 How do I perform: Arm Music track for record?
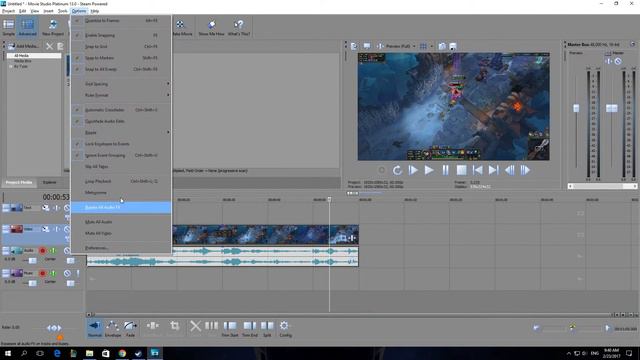pos(42,273)
